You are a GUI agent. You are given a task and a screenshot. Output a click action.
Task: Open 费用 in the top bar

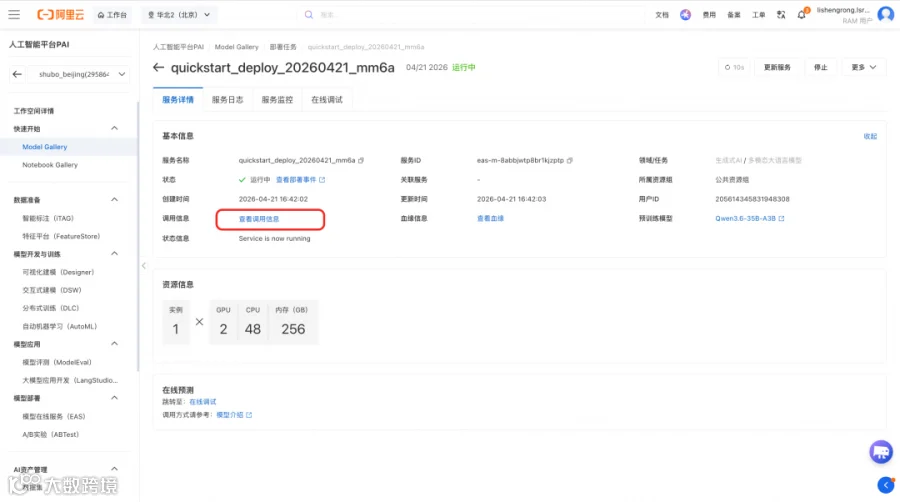(x=709, y=15)
